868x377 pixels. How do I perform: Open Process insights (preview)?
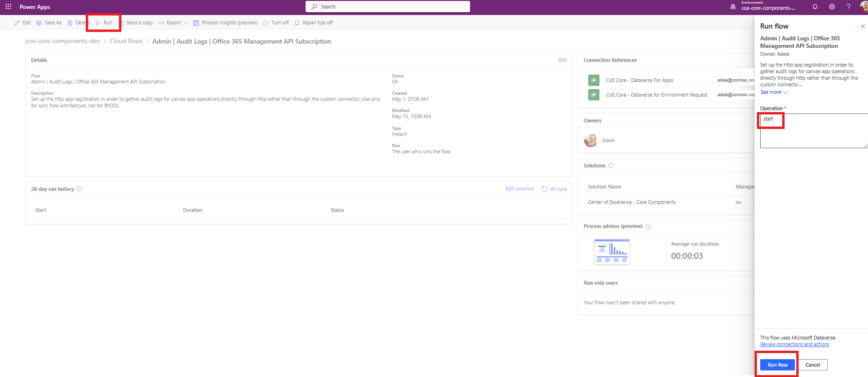click(x=225, y=23)
